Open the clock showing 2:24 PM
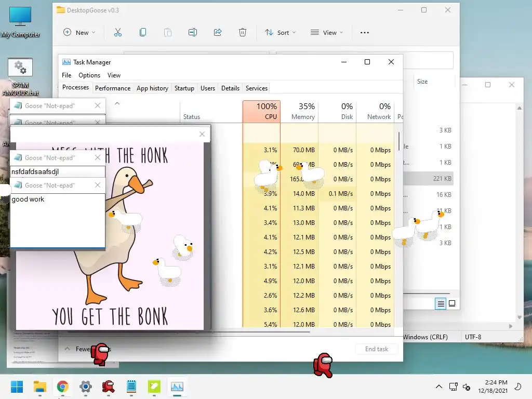Viewport: 532px width, 399px height. tap(493, 387)
